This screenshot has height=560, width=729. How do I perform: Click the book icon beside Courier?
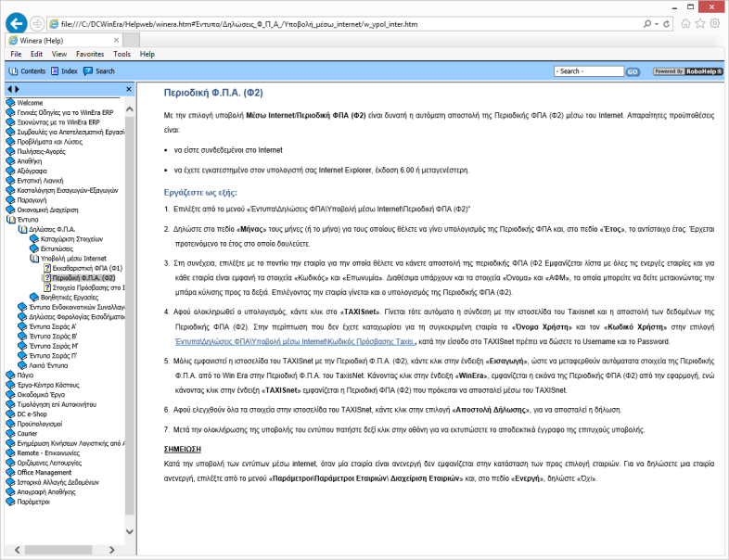10,434
